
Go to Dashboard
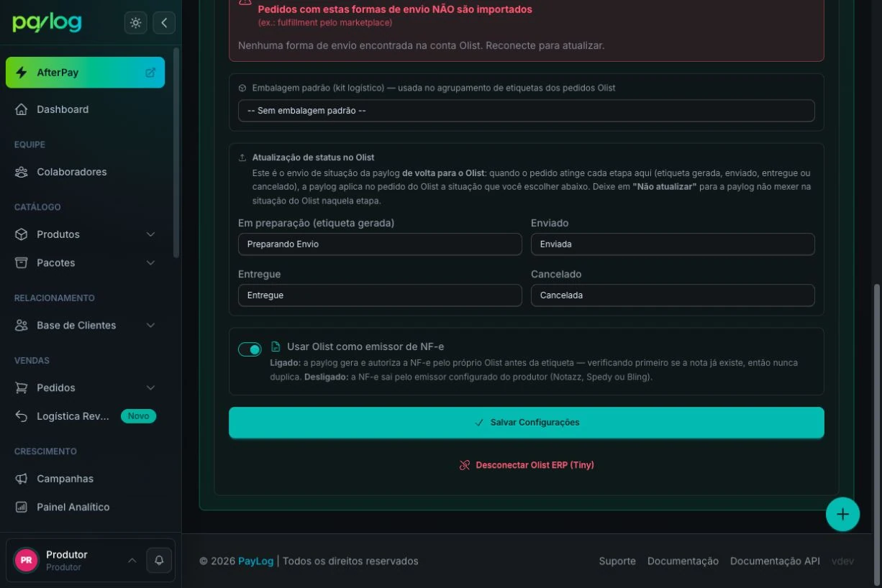pos(85,109)
